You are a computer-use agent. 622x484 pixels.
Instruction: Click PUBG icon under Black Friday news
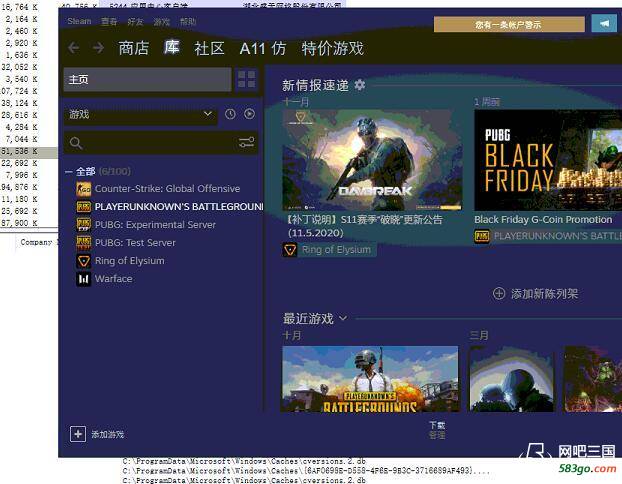tap(482, 236)
